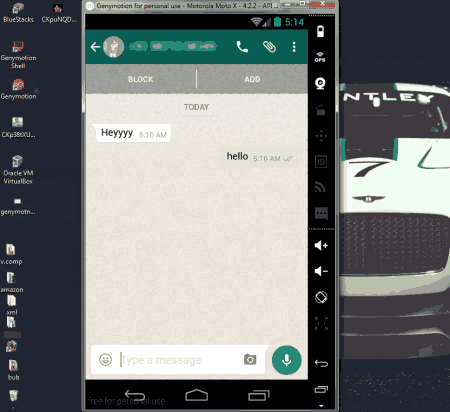Toggle Genymotion pixel perfect scaling icon
Screen dimensions: 450x412
click(x=321, y=323)
